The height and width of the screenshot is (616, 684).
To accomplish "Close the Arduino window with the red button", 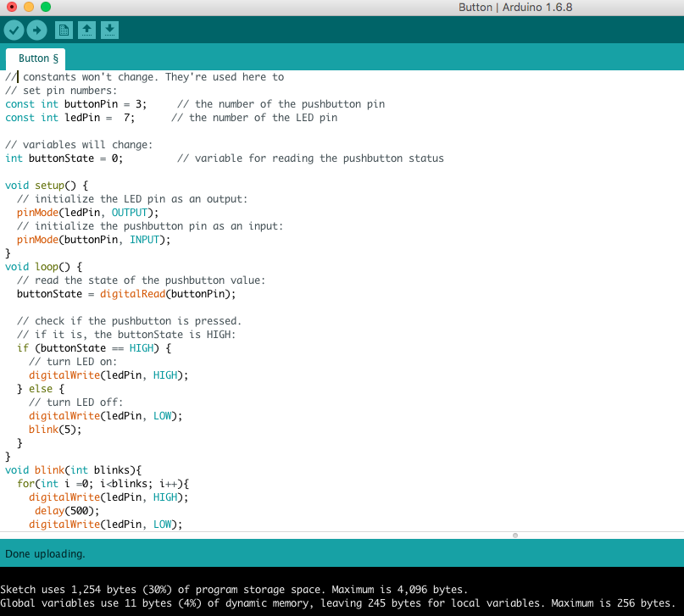I will pos(12,7).
